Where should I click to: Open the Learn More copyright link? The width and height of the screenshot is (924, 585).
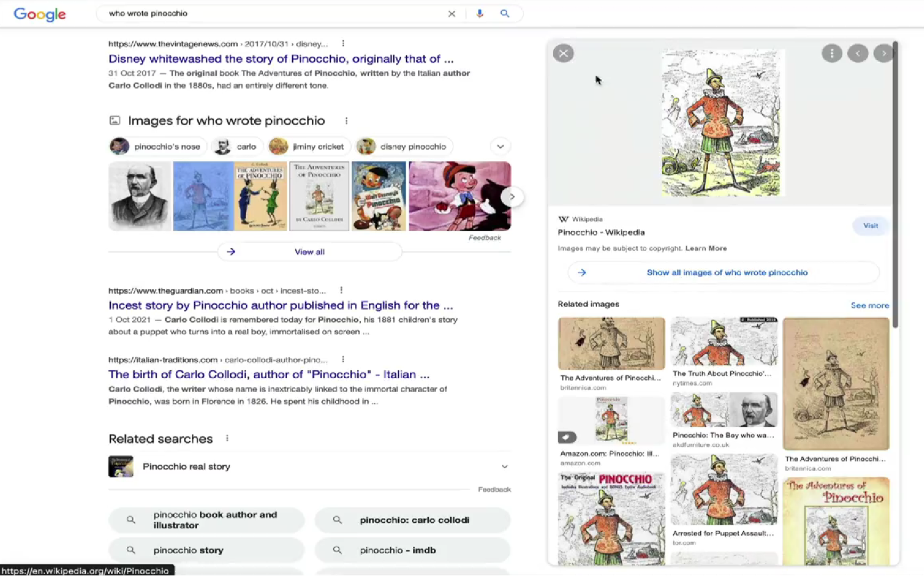pos(706,248)
